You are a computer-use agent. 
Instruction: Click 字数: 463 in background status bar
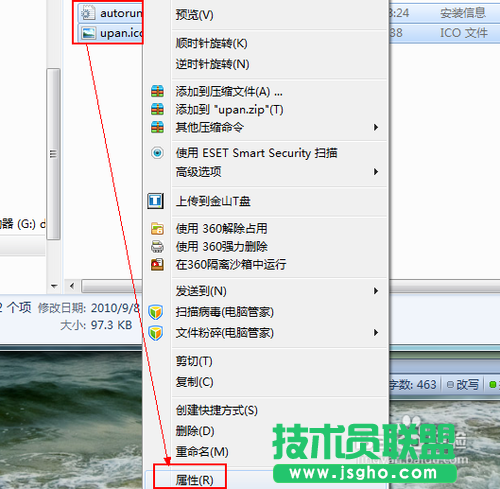(413, 385)
